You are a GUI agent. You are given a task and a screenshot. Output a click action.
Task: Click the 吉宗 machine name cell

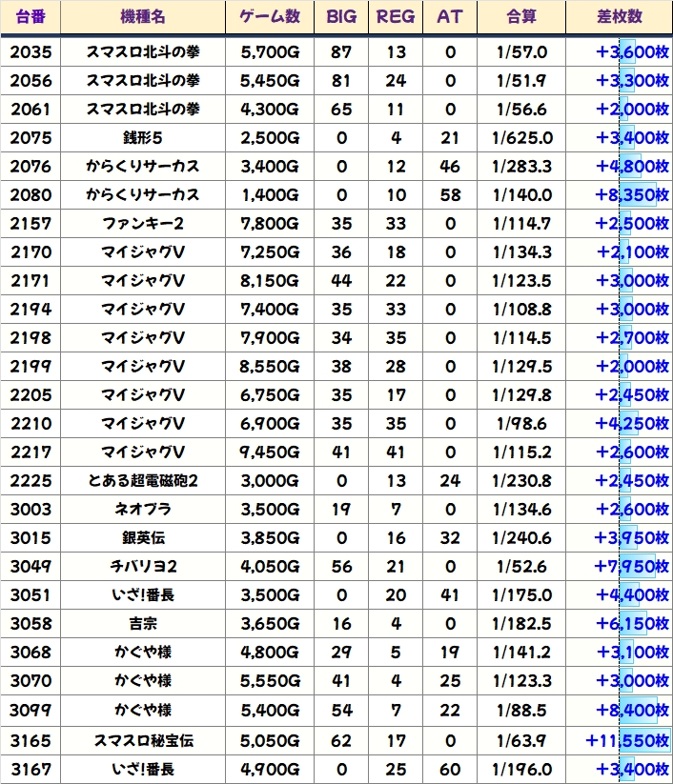pyautogui.click(x=143, y=624)
